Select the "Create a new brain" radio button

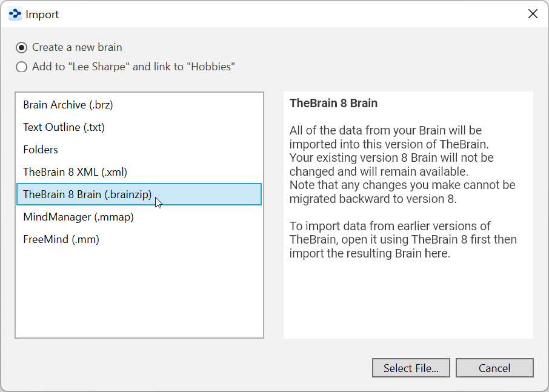coord(22,47)
